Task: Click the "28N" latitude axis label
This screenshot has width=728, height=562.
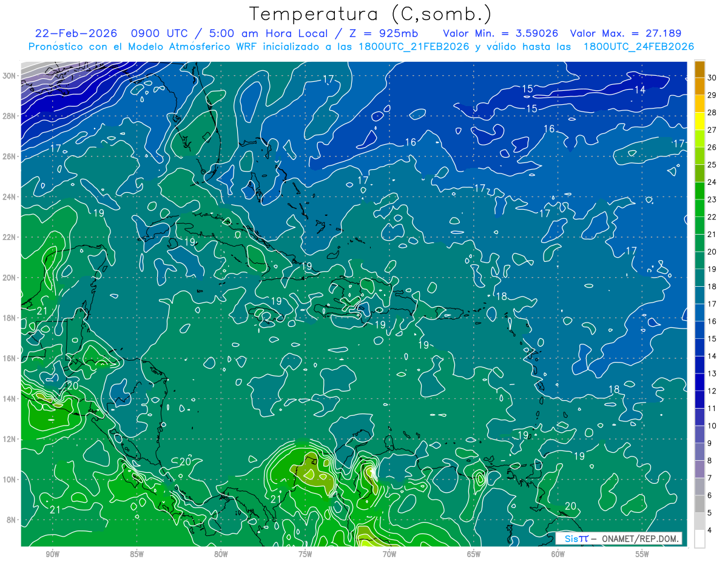Action: pyautogui.click(x=10, y=116)
